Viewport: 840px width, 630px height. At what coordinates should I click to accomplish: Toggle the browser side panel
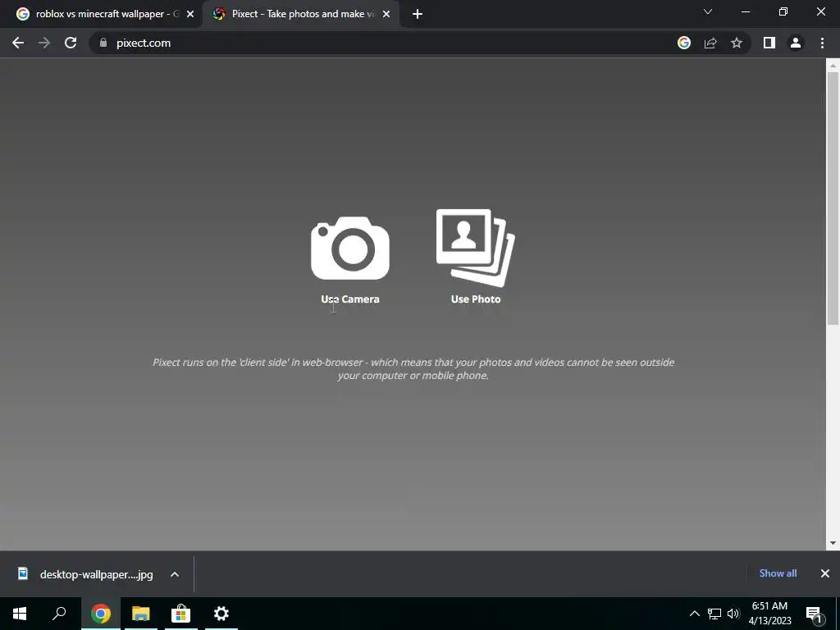coord(769,43)
